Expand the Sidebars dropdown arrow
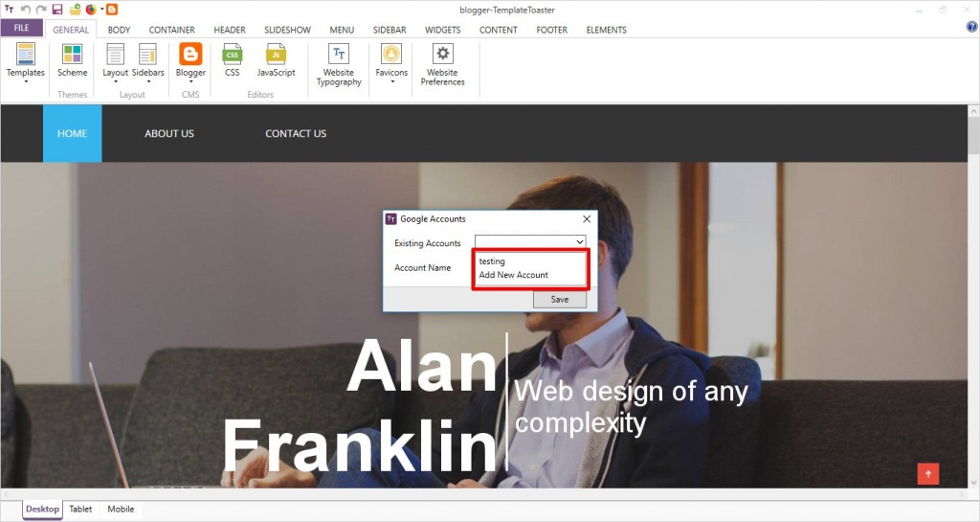This screenshot has width=980, height=522. tap(148, 82)
